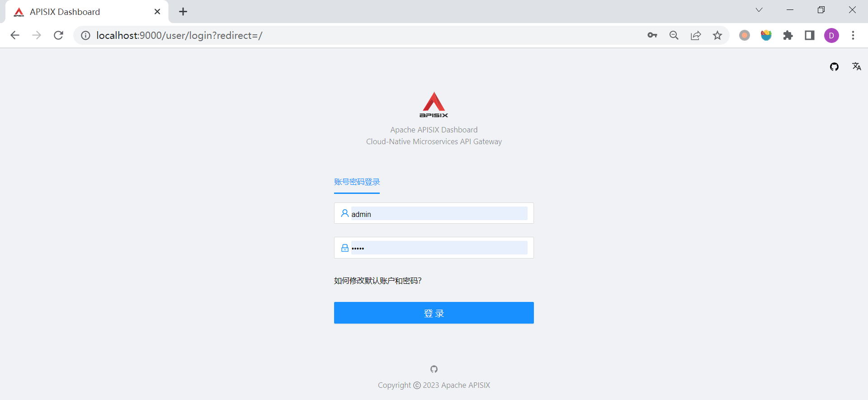Click the zoom magnifier icon in address bar
Viewport: 868px width, 400px height.
coord(674,35)
